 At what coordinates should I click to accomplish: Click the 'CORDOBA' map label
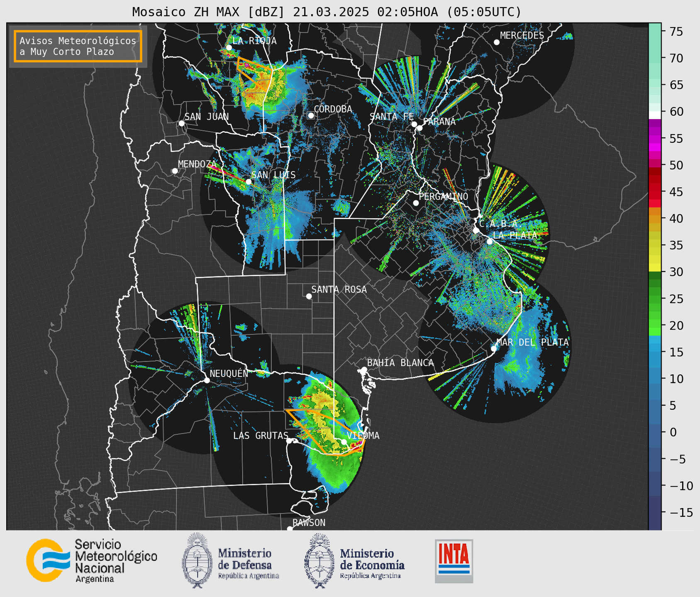click(333, 109)
